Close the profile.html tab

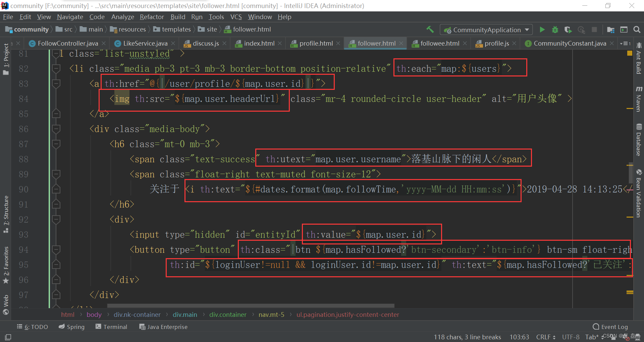(x=338, y=43)
